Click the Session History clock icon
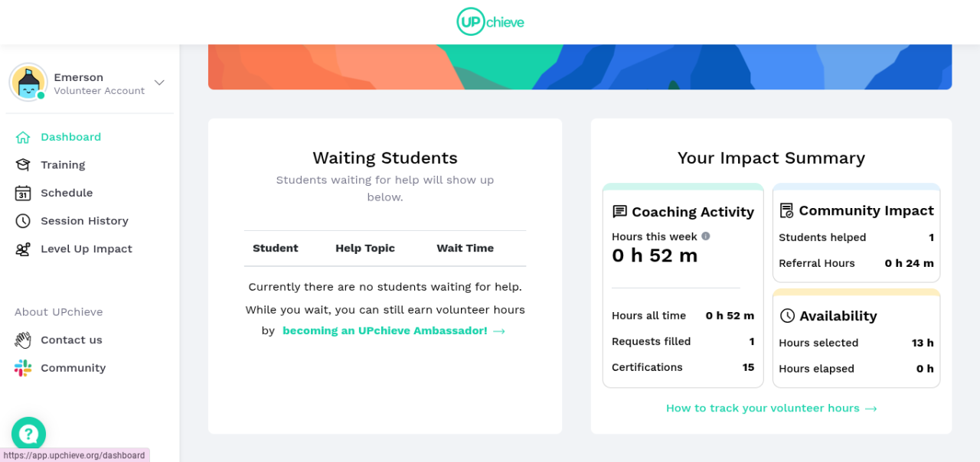980x462 pixels. click(x=23, y=221)
